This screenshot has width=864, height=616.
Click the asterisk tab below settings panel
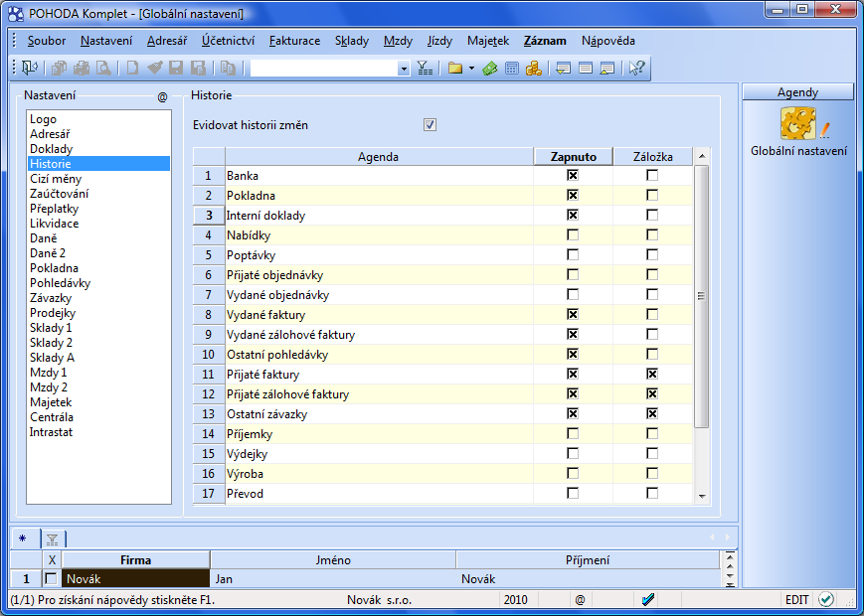23,539
